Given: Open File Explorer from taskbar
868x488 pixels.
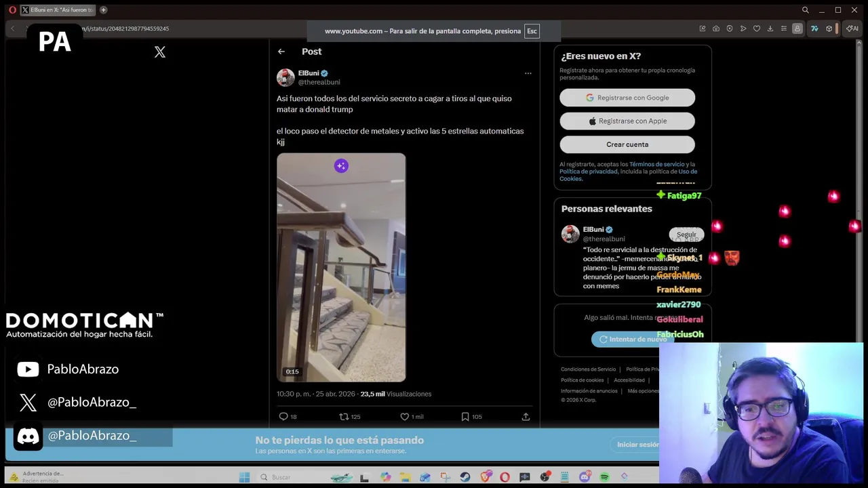Looking at the screenshot, I should 405,477.
